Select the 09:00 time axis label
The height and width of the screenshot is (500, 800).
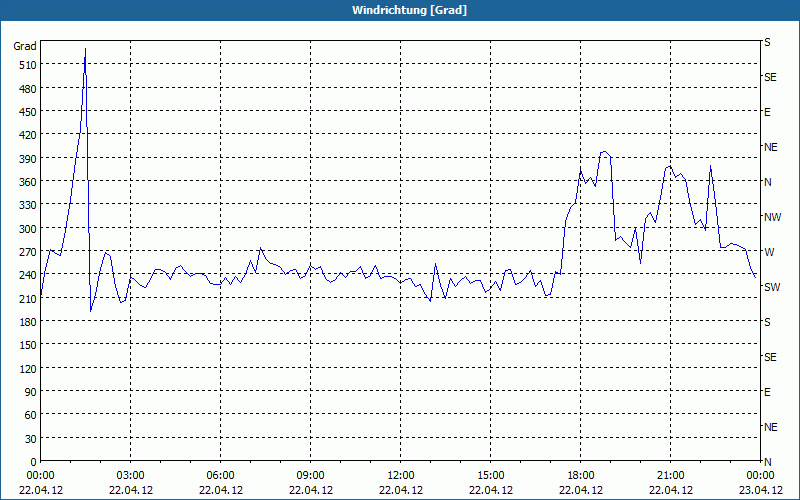[311, 476]
